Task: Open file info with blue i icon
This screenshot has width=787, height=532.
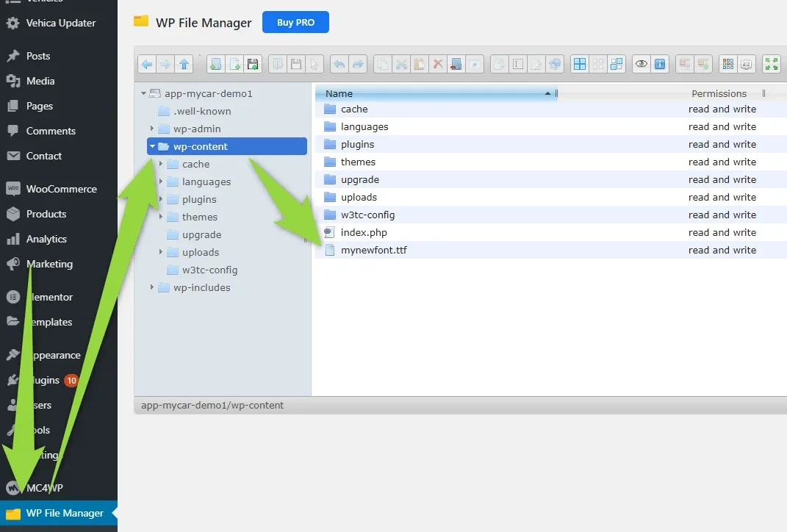Action: (x=660, y=64)
